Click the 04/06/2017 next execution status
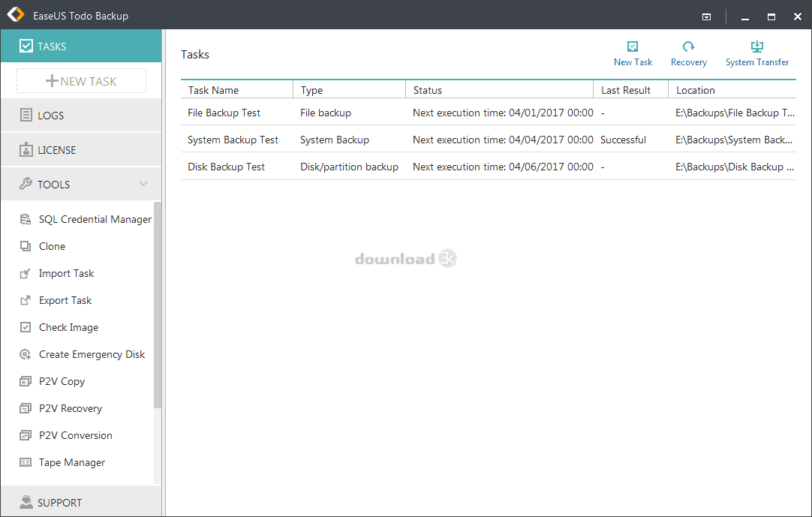The height and width of the screenshot is (517, 812). pyautogui.click(x=503, y=167)
